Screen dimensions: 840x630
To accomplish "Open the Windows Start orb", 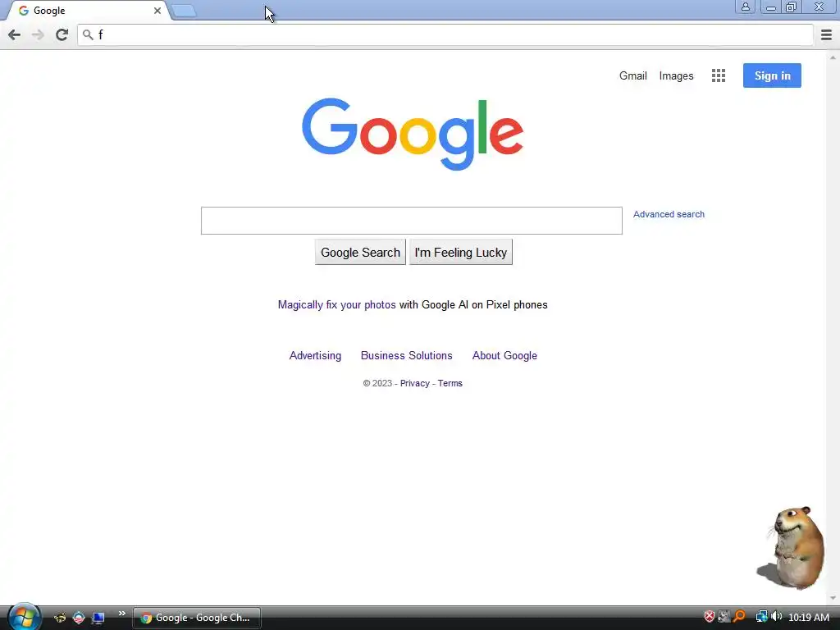I will pos(24,617).
